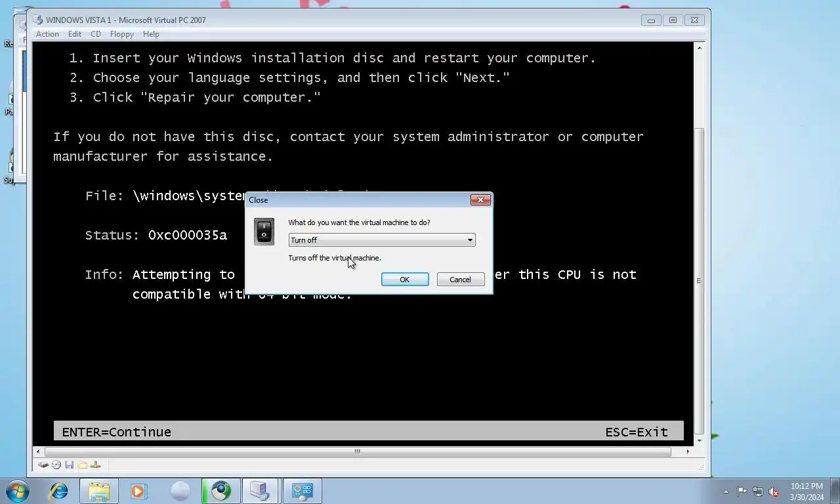
Task: Launch Internet Explorer from taskbar
Action: (x=59, y=491)
